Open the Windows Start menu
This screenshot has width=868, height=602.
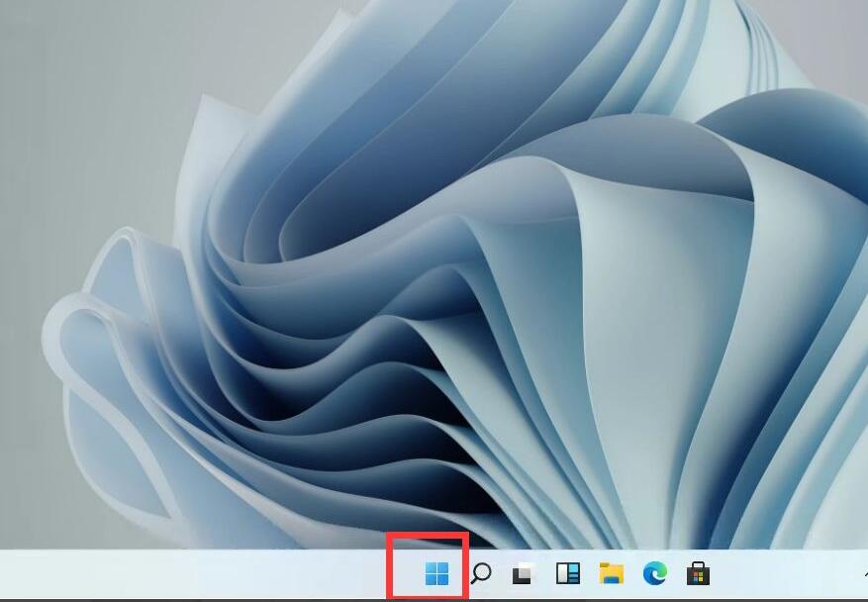pyautogui.click(x=436, y=573)
